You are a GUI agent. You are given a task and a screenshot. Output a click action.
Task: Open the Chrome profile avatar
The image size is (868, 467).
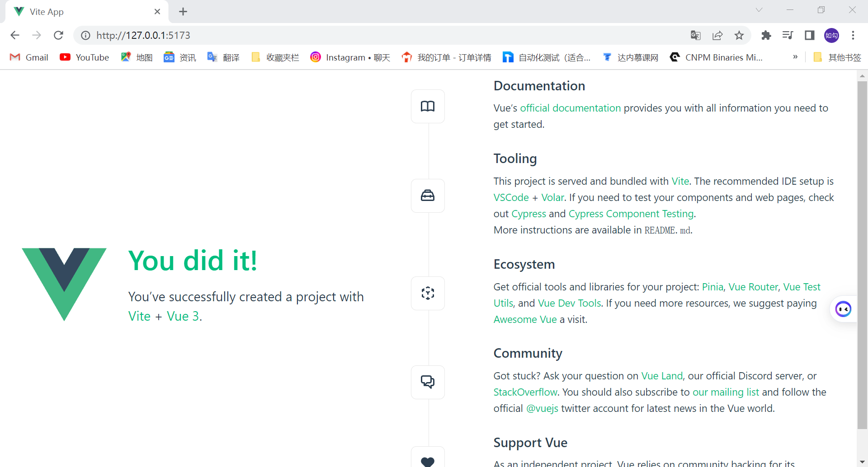pyautogui.click(x=831, y=35)
